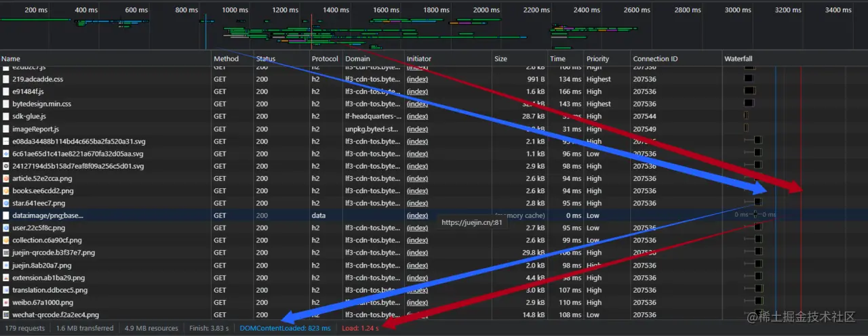This screenshot has width=868, height=336.
Task: Click the thumbnail icon beside 6c61ae65d1c41ae8221a670fa32d05aa.svg
Action: [6, 154]
